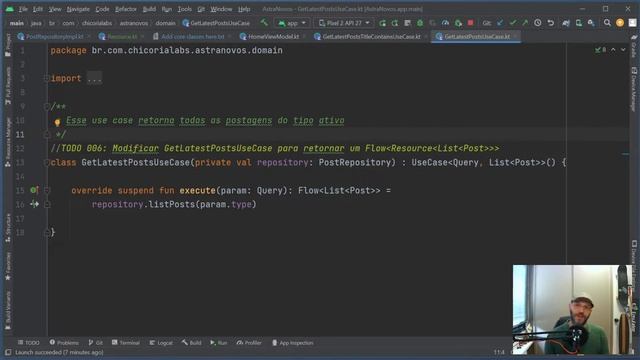Click the yellow lightbulb intention icon
The height and width of the screenshot is (360, 640).
tap(57, 122)
